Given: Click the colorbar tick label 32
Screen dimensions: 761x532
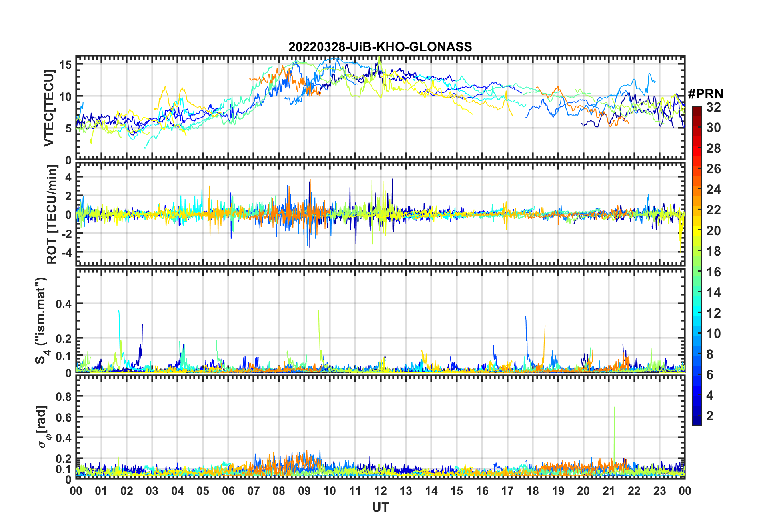Looking at the screenshot, I should [713, 107].
